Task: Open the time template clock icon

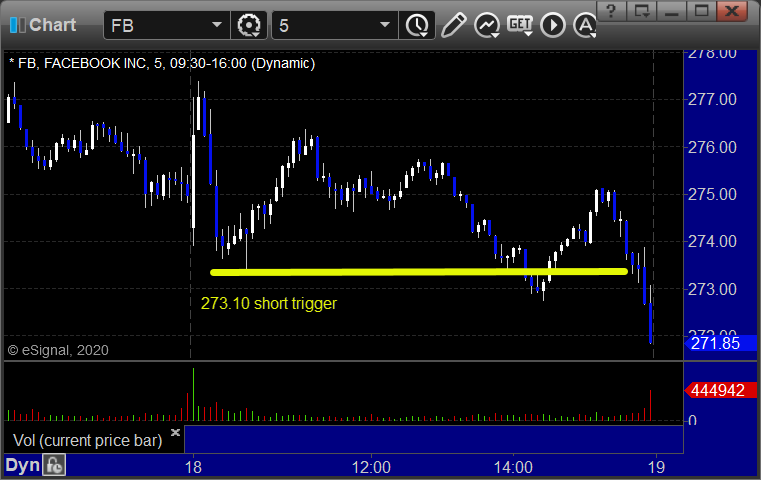Action: [417, 25]
